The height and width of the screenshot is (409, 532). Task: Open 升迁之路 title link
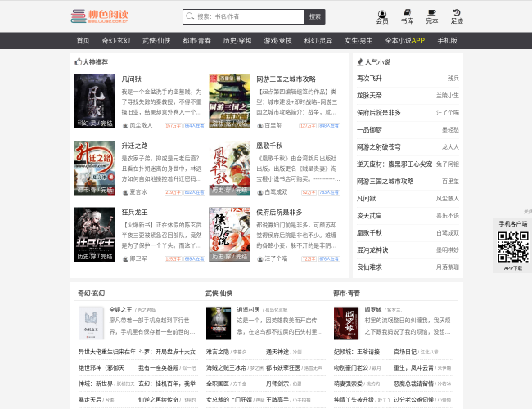click(x=135, y=146)
